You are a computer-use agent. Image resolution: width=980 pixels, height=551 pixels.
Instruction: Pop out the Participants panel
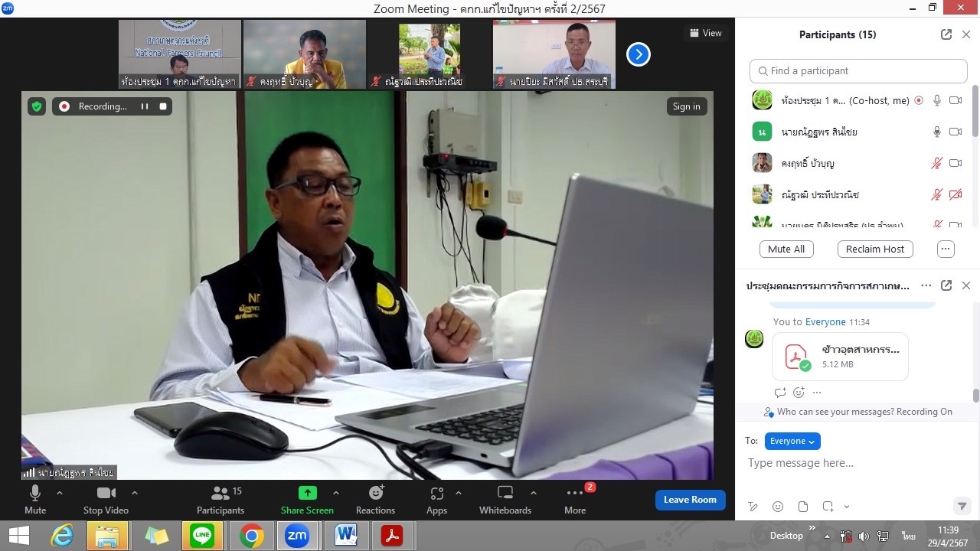click(946, 34)
